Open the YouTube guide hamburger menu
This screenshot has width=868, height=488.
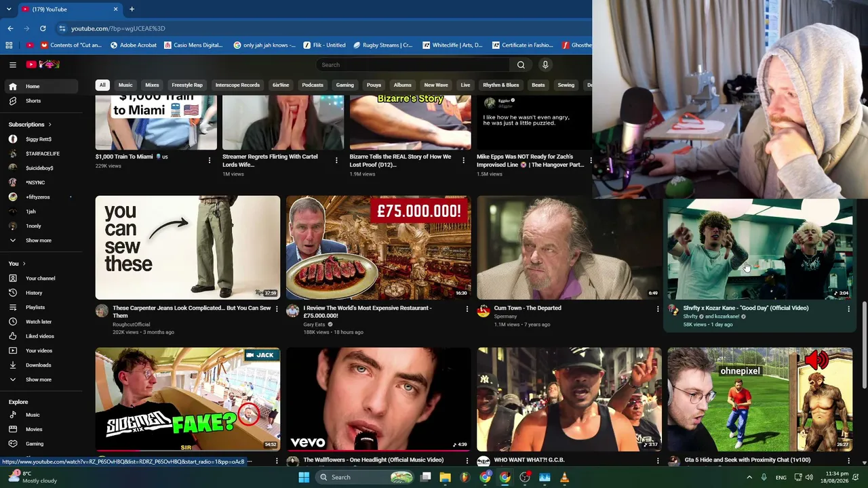click(x=13, y=64)
